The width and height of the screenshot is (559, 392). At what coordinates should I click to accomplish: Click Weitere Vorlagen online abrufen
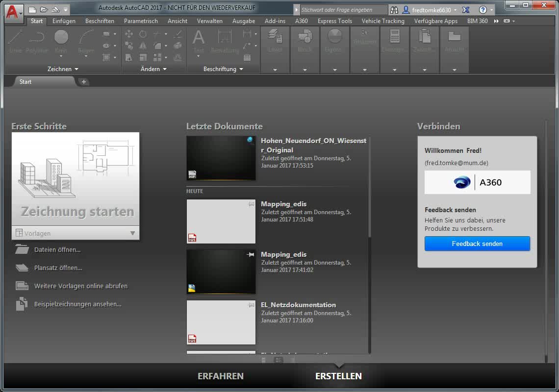pos(80,286)
